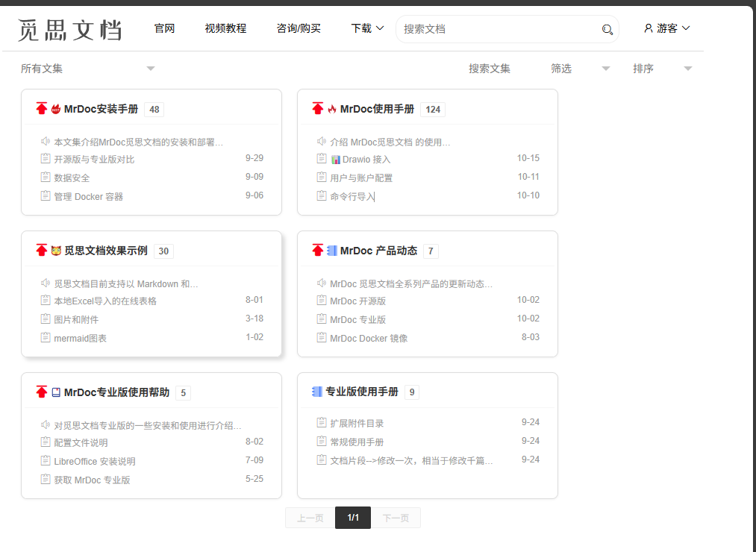Open document MrDoc 专业版 in 产品动态
This screenshot has height=552, width=756.
click(357, 319)
